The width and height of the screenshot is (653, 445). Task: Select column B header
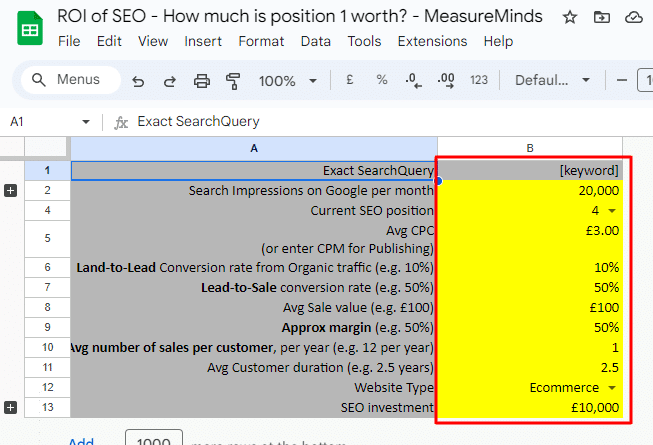coord(530,148)
